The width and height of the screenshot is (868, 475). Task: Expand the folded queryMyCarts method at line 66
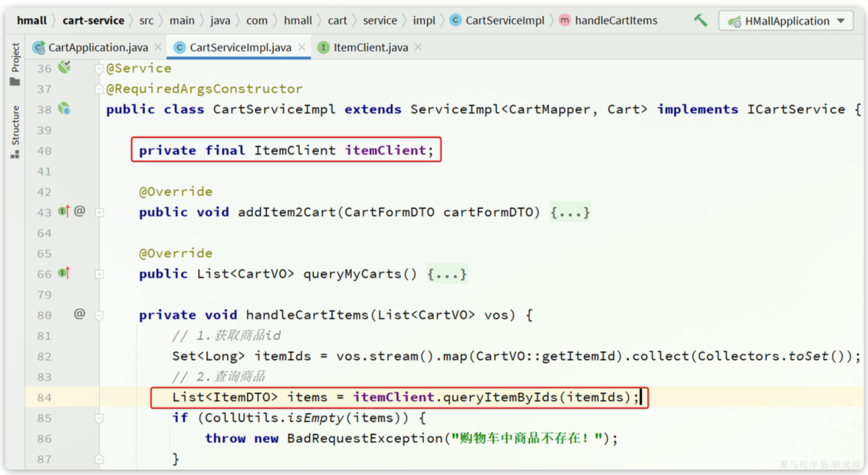coord(446,274)
